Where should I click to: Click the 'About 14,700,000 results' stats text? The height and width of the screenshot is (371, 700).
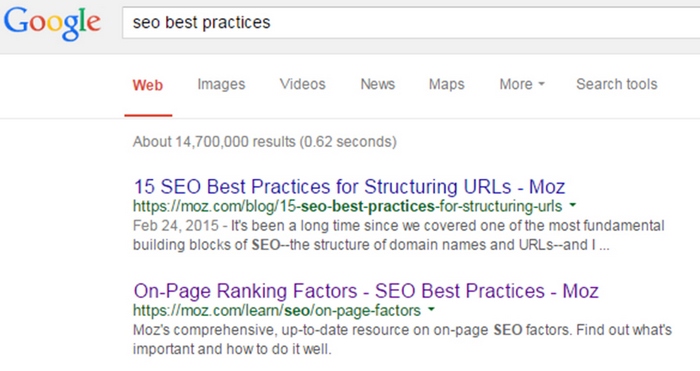pyautogui.click(x=265, y=142)
